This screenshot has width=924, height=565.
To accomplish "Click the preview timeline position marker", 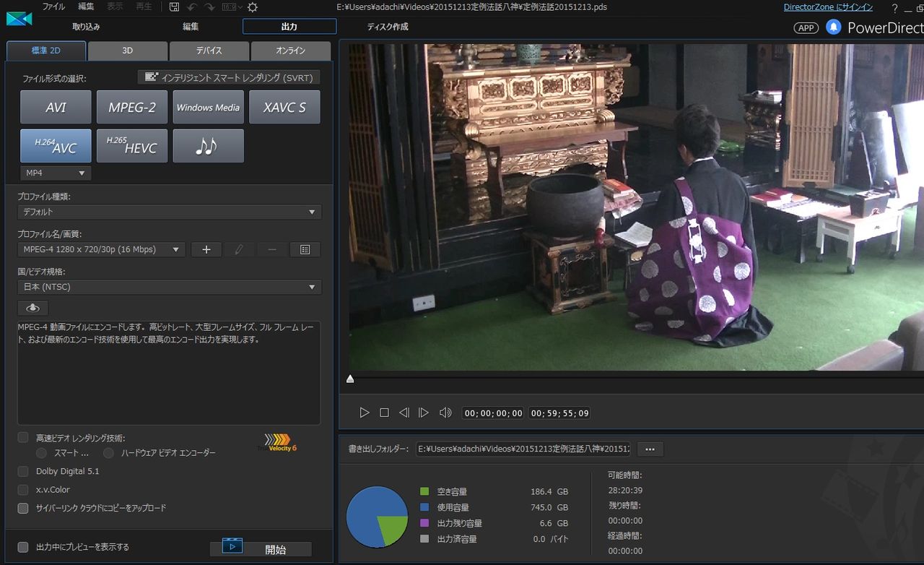I will click(x=350, y=379).
